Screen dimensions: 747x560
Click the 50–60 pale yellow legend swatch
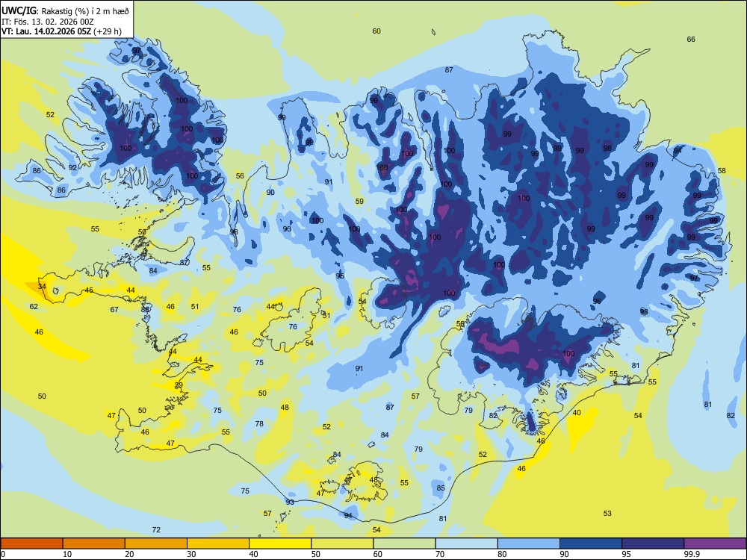click(343, 544)
